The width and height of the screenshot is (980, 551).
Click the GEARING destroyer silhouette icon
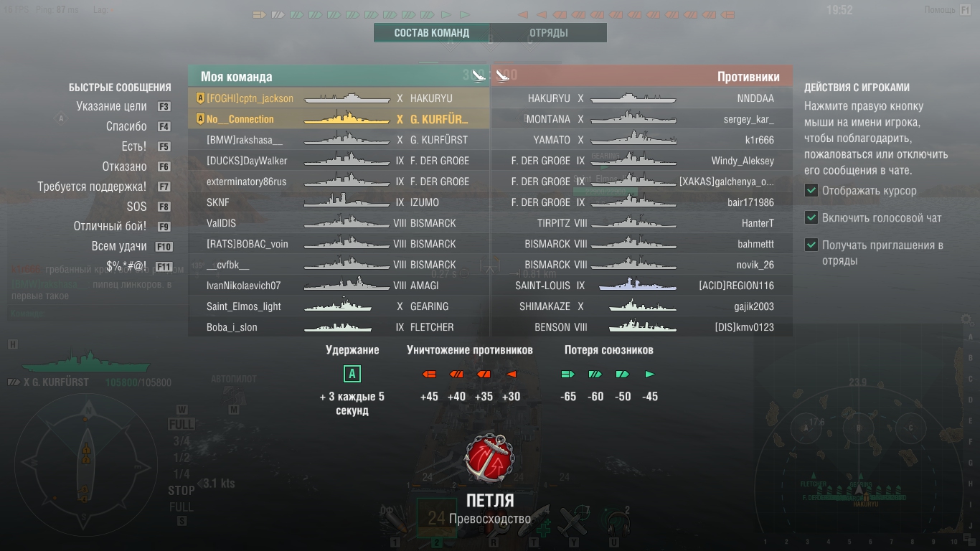pos(339,306)
